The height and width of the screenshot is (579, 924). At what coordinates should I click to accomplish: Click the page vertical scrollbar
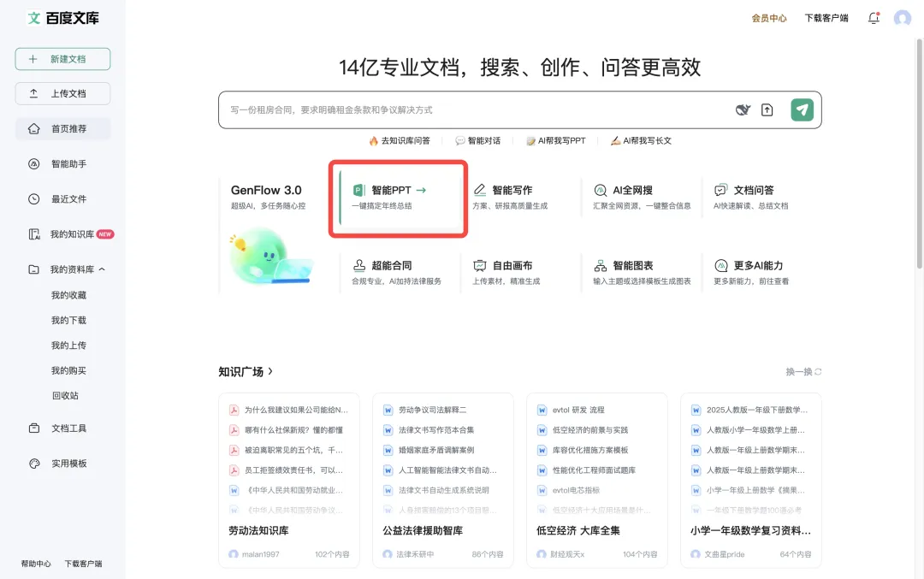pos(919,153)
